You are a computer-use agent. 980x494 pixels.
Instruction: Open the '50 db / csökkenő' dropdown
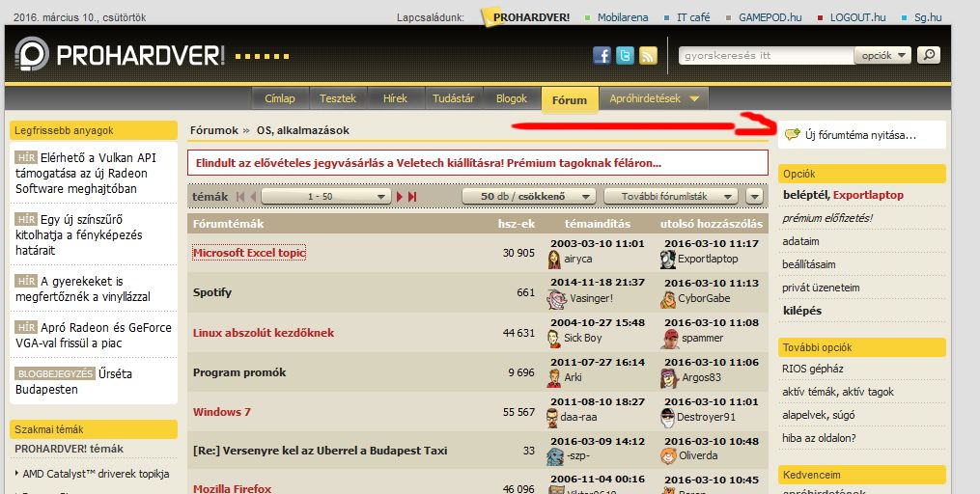[x=529, y=197]
